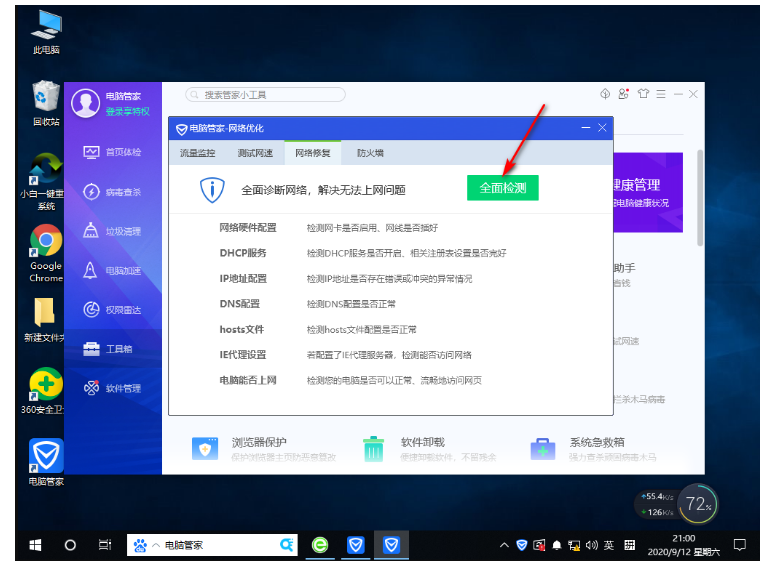Screen dimensions: 779x570
Task: Open 权限雷达 in the sidebar
Action: click(x=112, y=310)
